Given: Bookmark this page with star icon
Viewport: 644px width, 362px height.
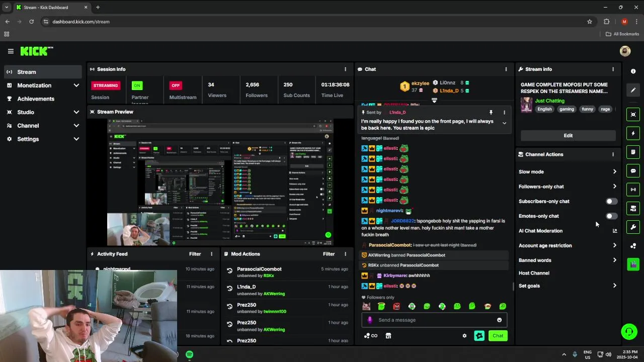Looking at the screenshot, I should click(x=590, y=22).
